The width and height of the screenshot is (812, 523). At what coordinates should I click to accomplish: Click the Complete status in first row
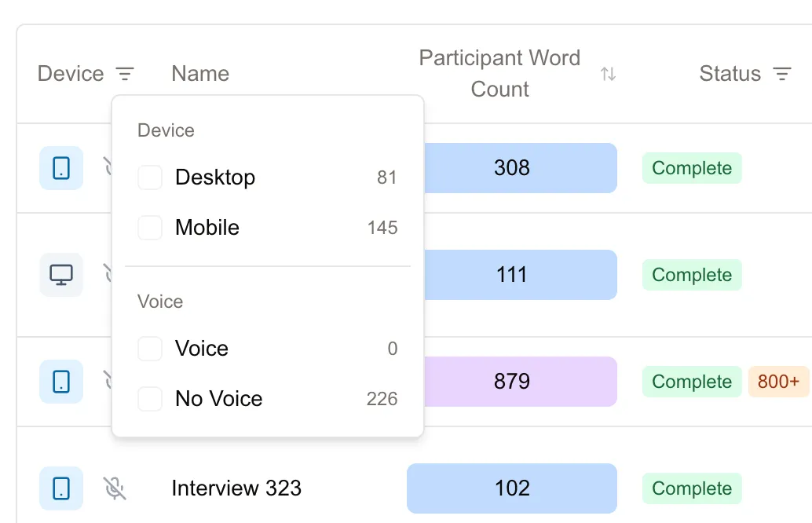pyautogui.click(x=692, y=168)
